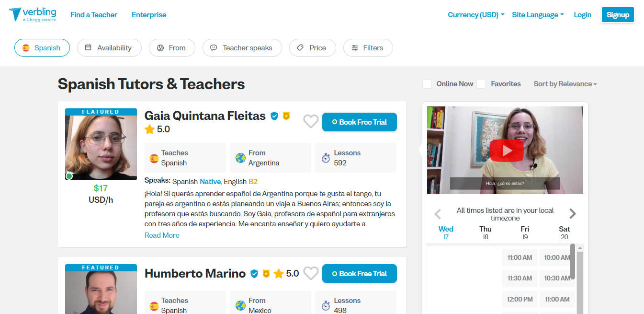Favorite Gaia Quintana Fleitas with heart icon

pyautogui.click(x=311, y=122)
